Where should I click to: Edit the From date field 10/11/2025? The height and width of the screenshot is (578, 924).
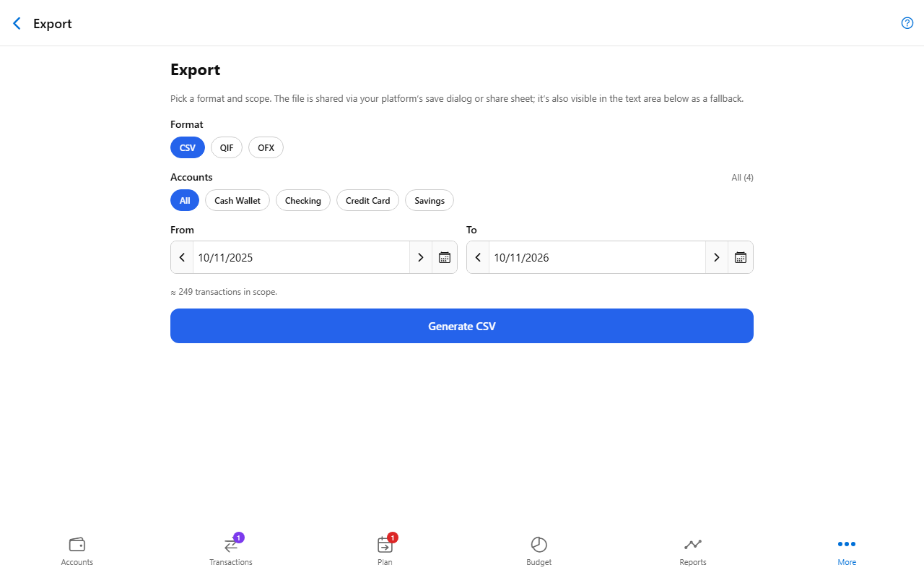[302, 257]
